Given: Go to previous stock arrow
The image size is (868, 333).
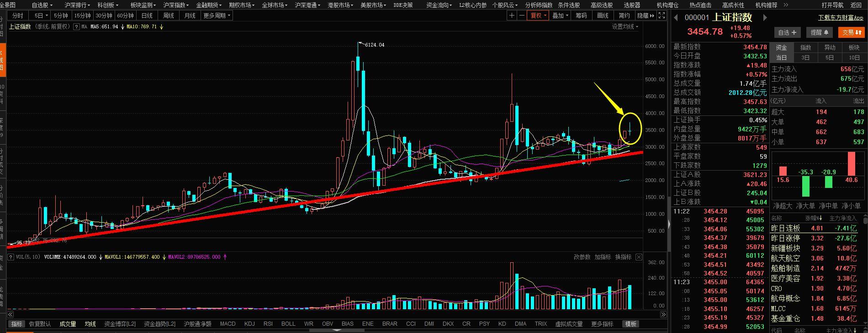Looking at the screenshot, I should click(676, 18).
